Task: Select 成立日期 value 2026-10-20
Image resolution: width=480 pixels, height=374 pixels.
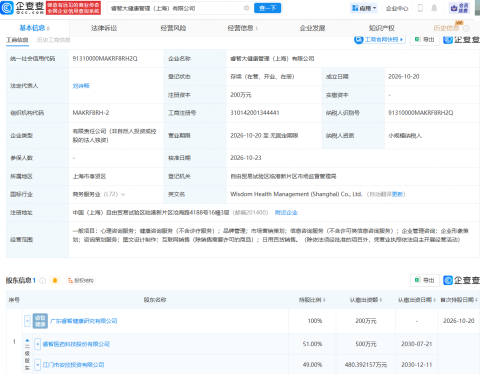Action: pos(404,77)
